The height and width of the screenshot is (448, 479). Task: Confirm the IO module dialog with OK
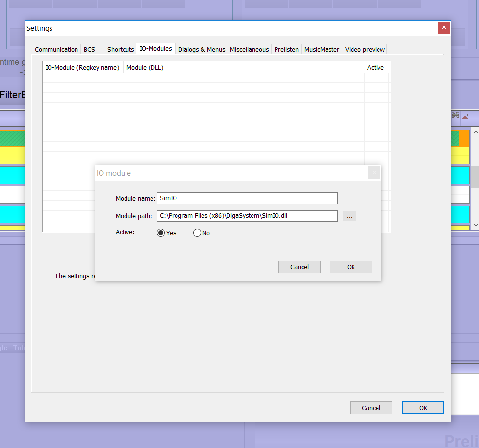pos(351,267)
